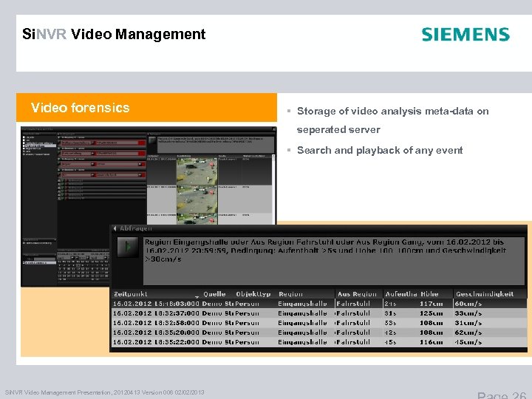Click the Video forensics orange header
532x399 pixels.
pyautogui.click(x=146, y=108)
